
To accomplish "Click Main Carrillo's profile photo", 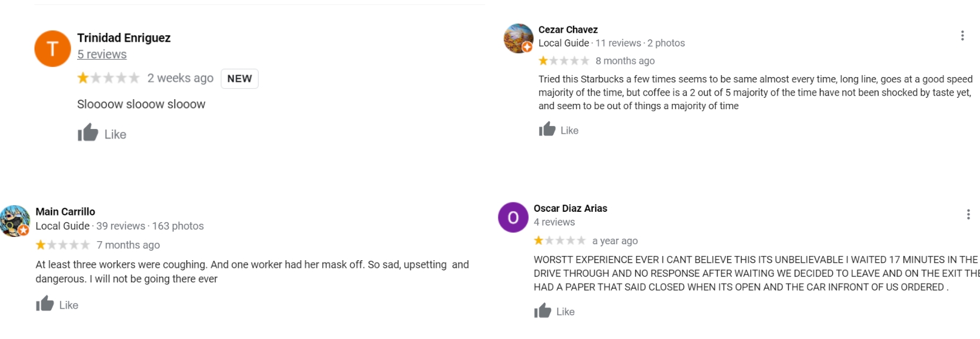I will [15, 221].
